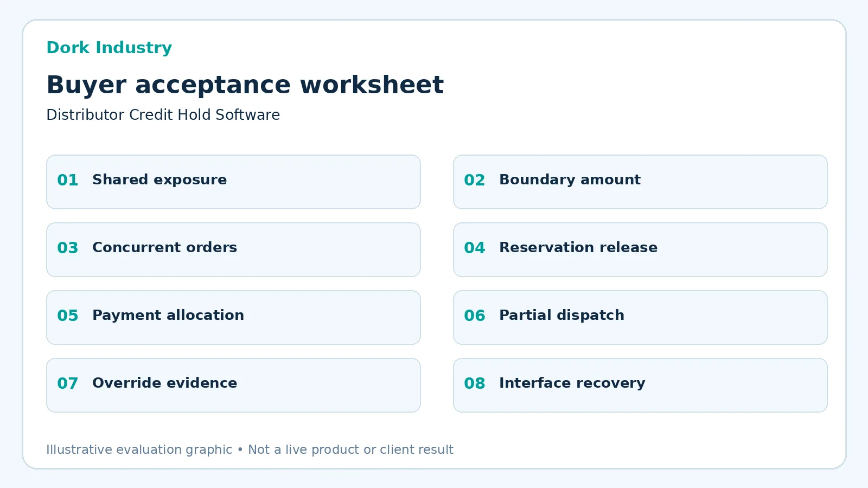Viewport: 868px width, 488px height.
Task: Open the Boundary amount card
Action: coord(640,182)
